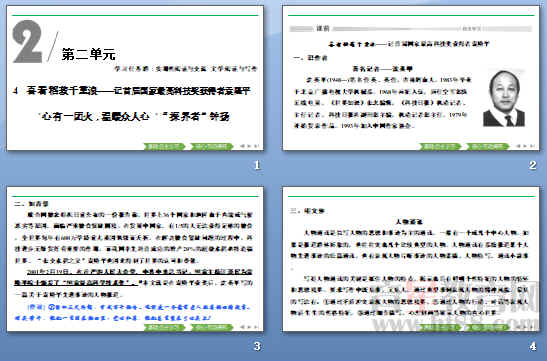Click the second green button on slide 1
Screen dimensions: 547x361
pyautogui.click(x=212, y=146)
